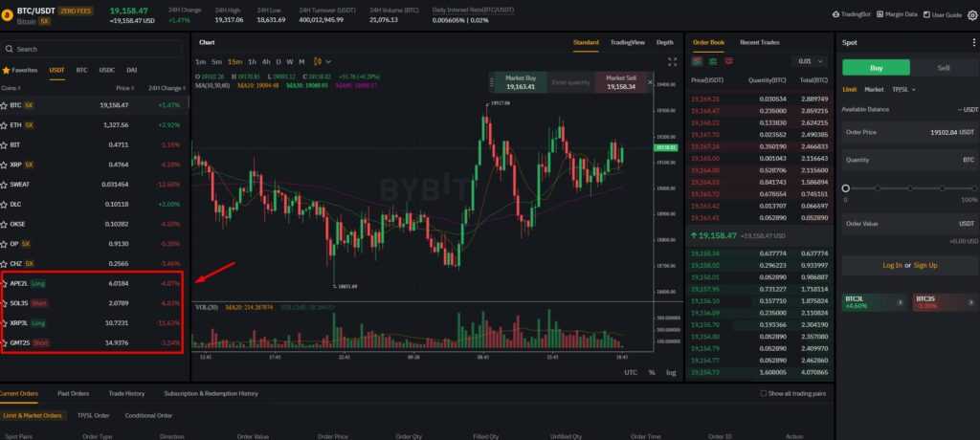Favorite the DLC pair star
Viewport: 980px width, 440px height.
tap(5, 205)
